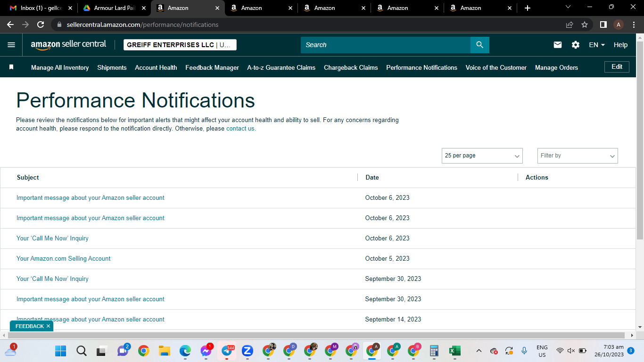Open Windows taskbar search
Image resolution: width=644 pixels, height=362 pixels.
(x=82, y=351)
